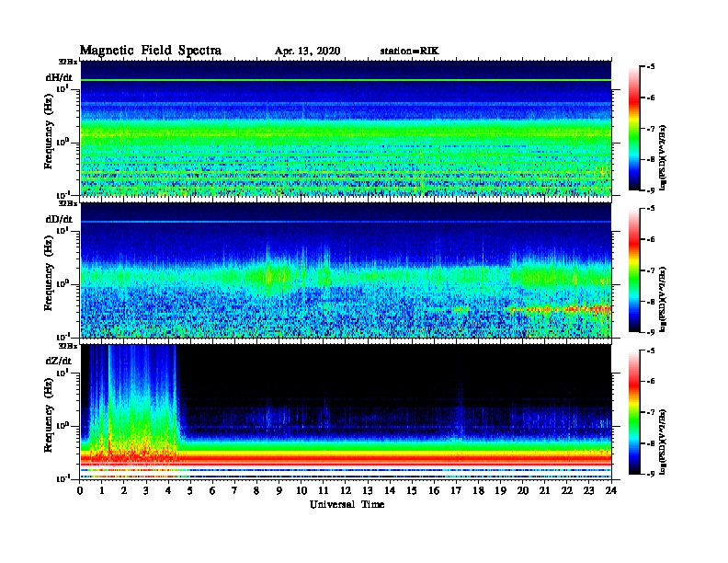The width and height of the screenshot is (728, 563).
Task: Click the '-9' label on dZ/dt color bar
Action: coord(650,474)
